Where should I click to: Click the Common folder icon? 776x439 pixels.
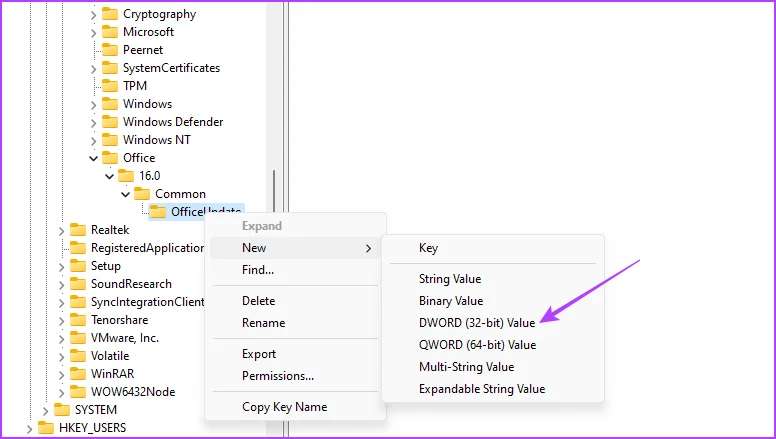[142, 194]
